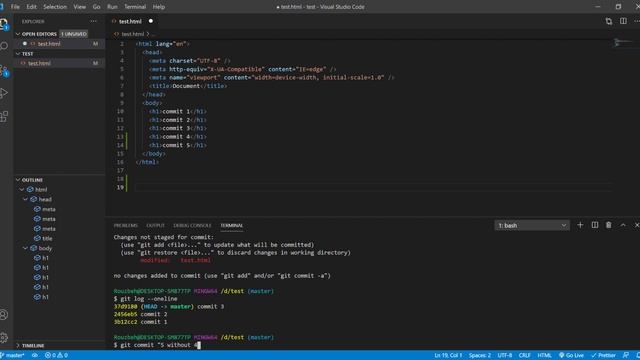Image resolution: width=640 pixels, height=360 pixels.
Task: Split the editor to the right
Action: (x=623, y=21)
